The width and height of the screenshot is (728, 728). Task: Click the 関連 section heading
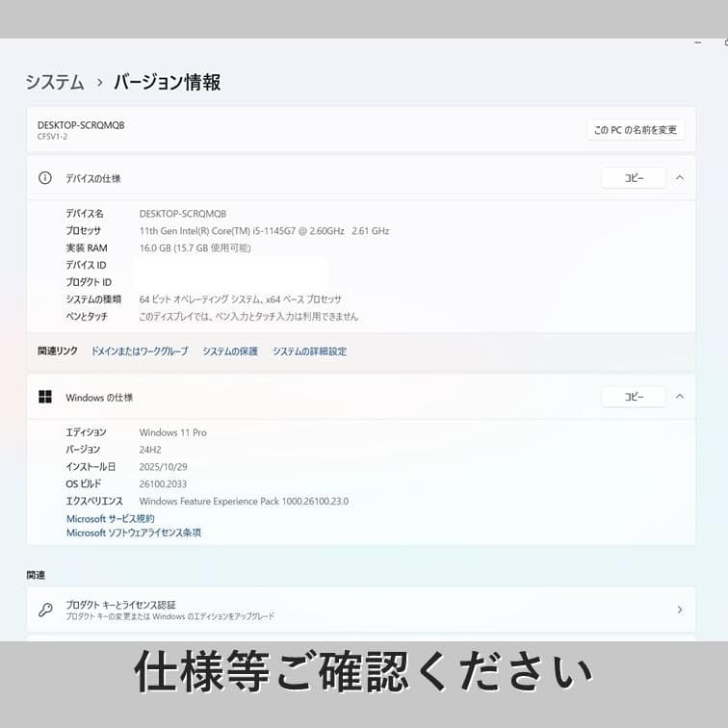(36, 575)
